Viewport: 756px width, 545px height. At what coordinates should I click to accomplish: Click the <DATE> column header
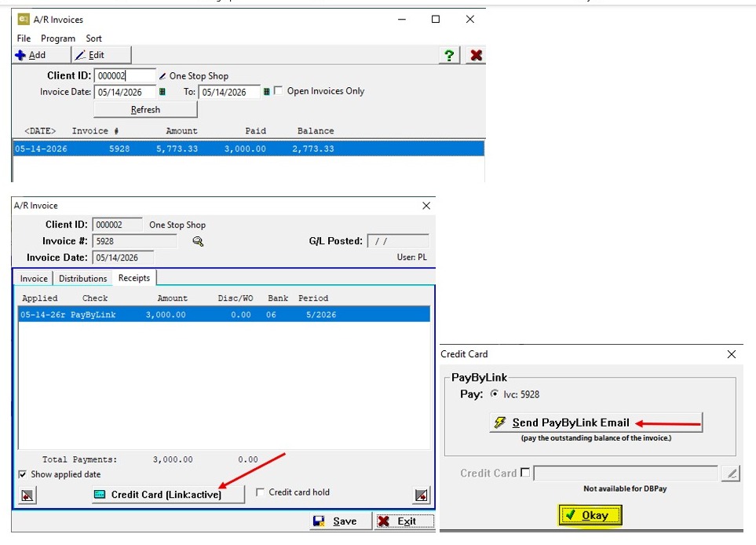pos(40,130)
